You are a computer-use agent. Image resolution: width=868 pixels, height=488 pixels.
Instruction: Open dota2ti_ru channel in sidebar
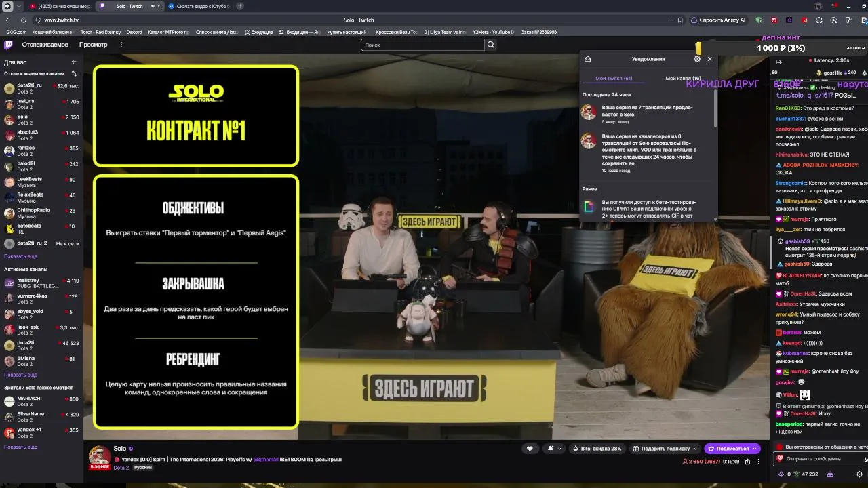click(x=41, y=89)
